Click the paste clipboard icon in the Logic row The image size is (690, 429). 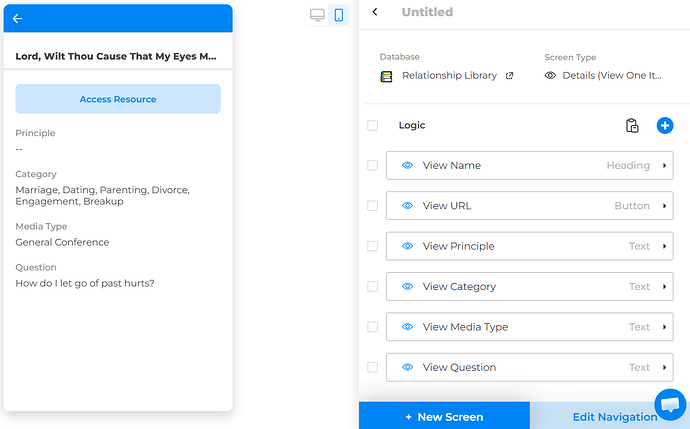(632, 125)
